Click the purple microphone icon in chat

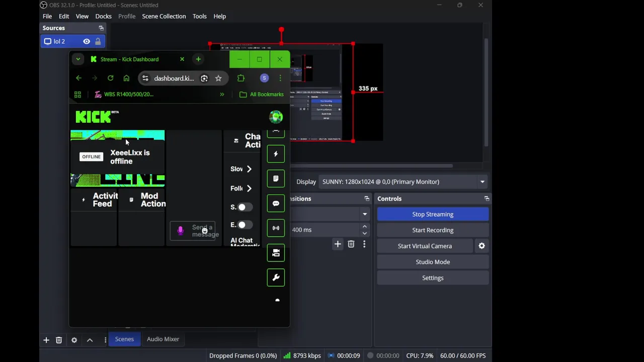point(181,231)
